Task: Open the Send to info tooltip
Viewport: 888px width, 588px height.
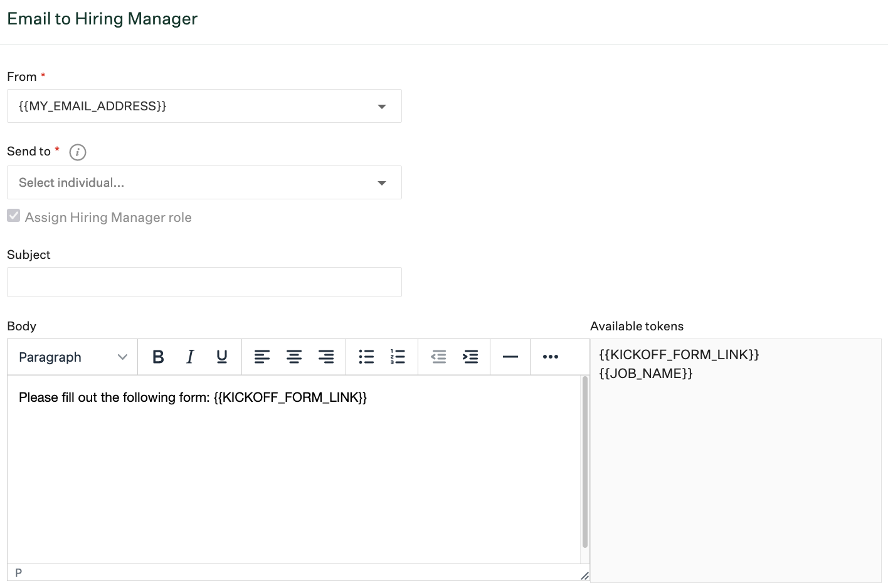Action: click(x=77, y=152)
